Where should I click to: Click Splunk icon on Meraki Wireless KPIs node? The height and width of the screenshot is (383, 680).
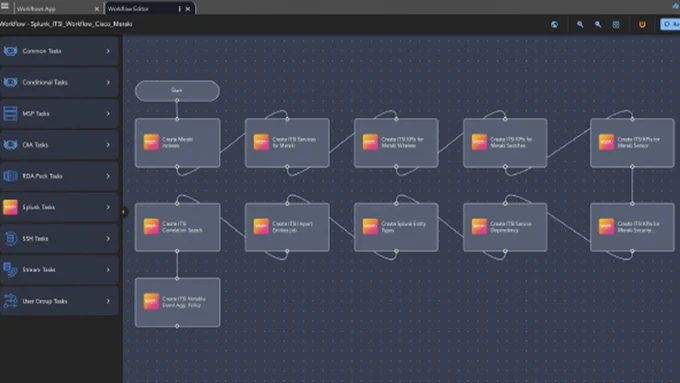pos(370,142)
